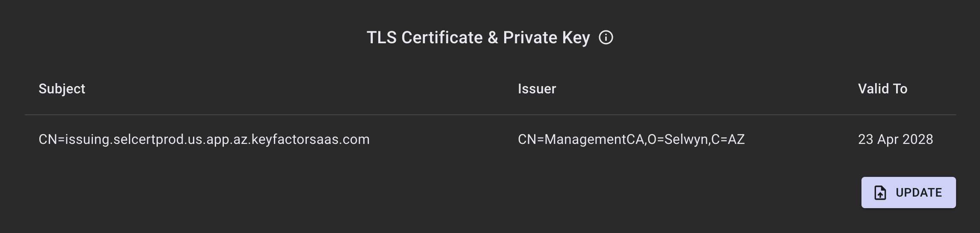Image resolution: width=980 pixels, height=233 pixels.
Task: Click Apr in the expiry date
Action: [888, 139]
